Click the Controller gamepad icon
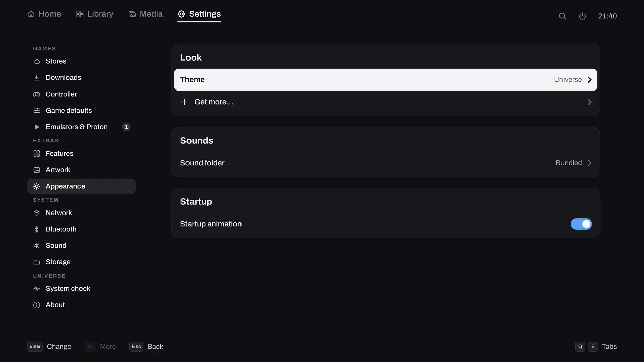The width and height of the screenshot is (644, 362). click(x=37, y=94)
